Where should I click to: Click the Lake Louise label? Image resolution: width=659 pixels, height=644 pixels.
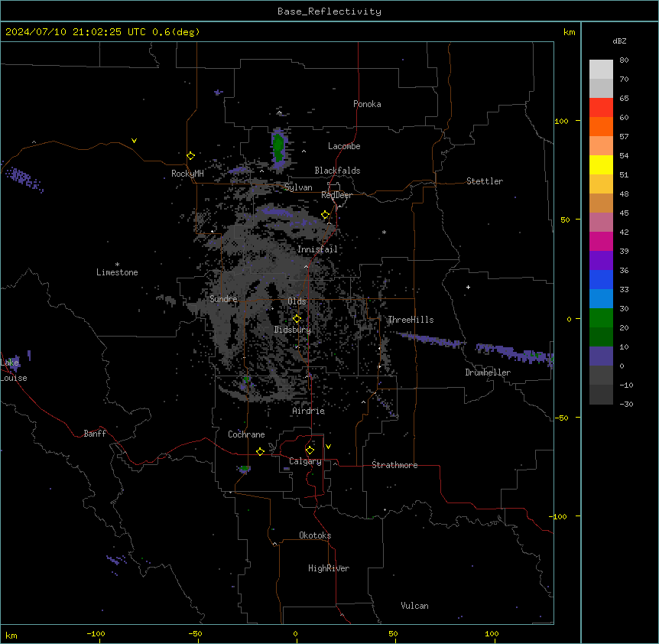[x=14, y=370]
